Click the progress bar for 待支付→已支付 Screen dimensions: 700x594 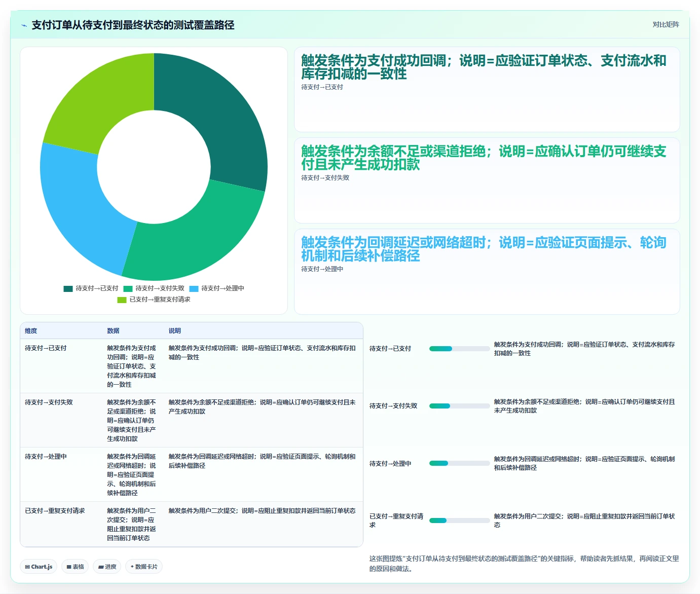459,349
